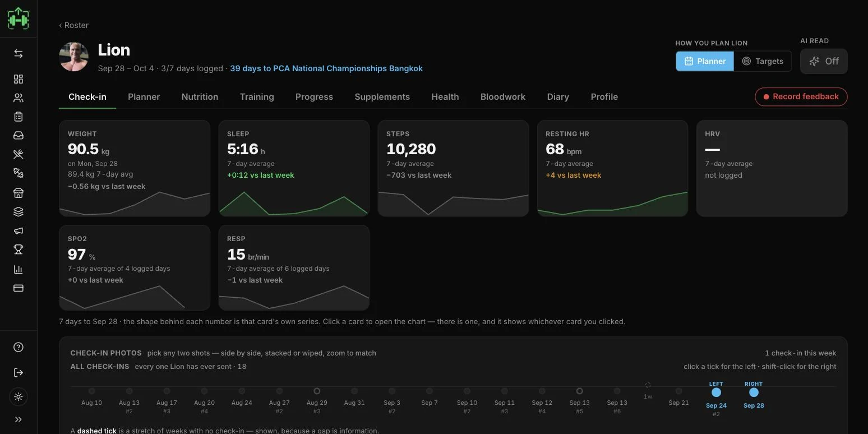Click the swap arrows icon in sidebar
The image size is (868, 434).
tap(19, 54)
